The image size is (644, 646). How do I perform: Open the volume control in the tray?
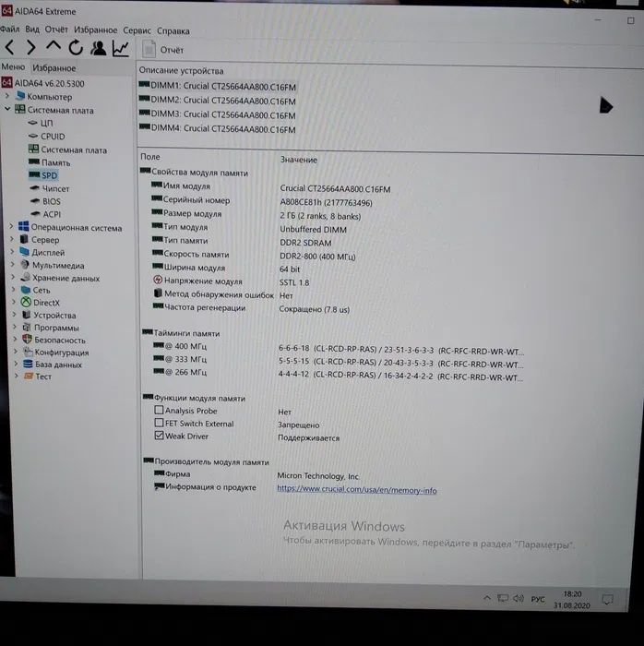coord(519,598)
